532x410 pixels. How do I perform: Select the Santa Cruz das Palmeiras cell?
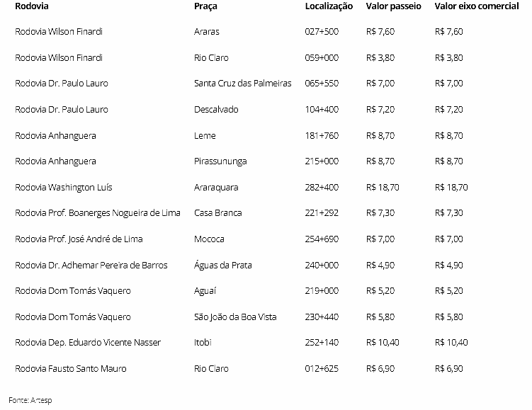(x=242, y=84)
